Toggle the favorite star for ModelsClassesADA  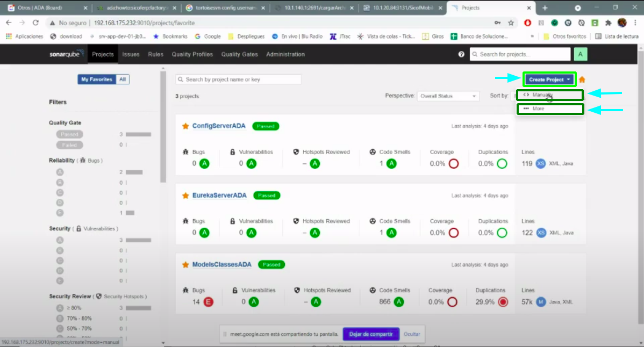point(185,265)
